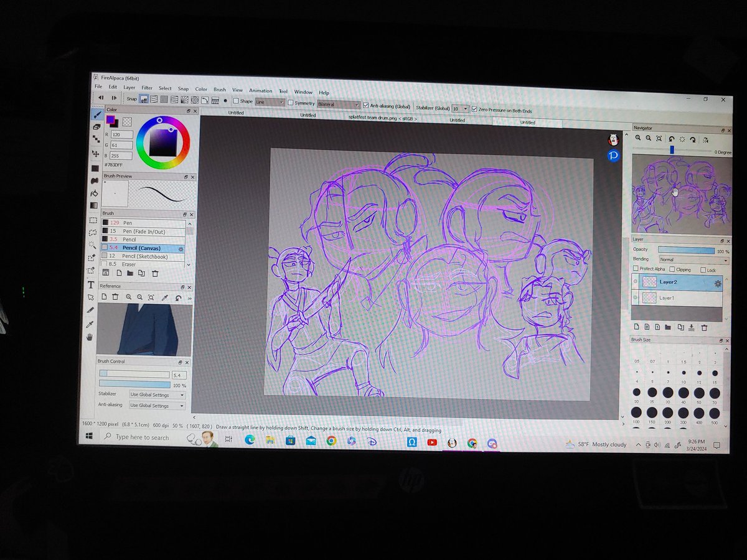Toggle Zero Pressure on Both Ends

click(474, 109)
